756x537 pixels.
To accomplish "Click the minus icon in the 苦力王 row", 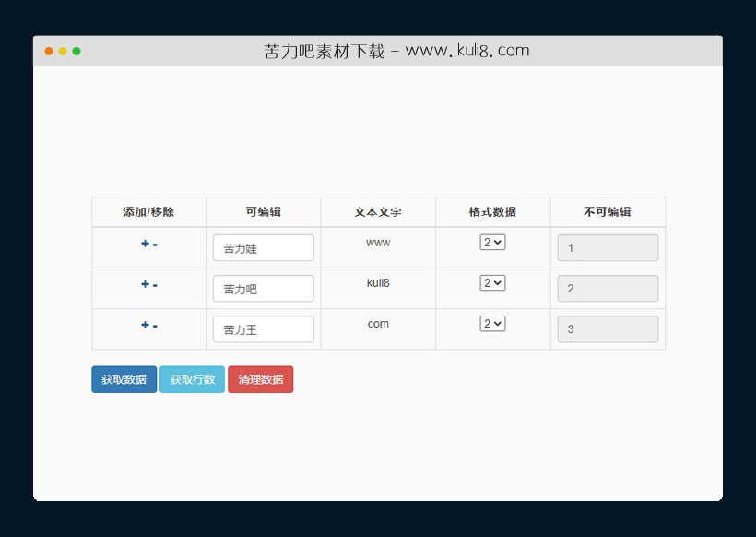I will (x=153, y=325).
